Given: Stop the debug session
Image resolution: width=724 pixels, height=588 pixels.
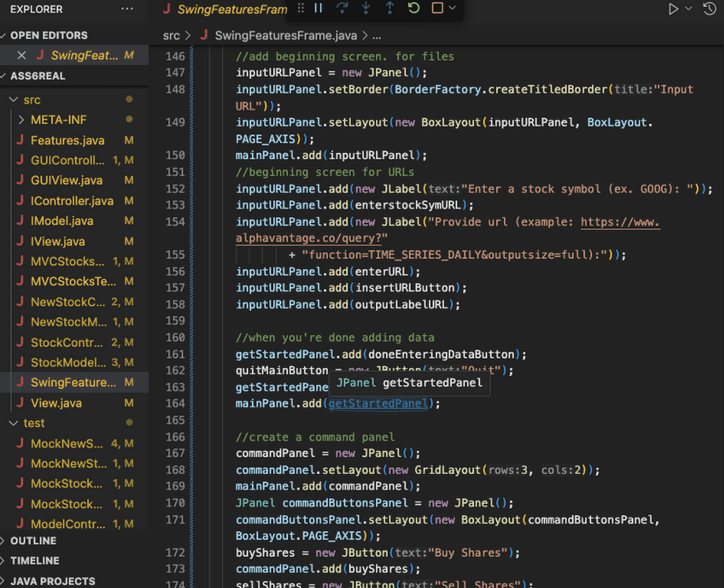Looking at the screenshot, I should [437, 8].
